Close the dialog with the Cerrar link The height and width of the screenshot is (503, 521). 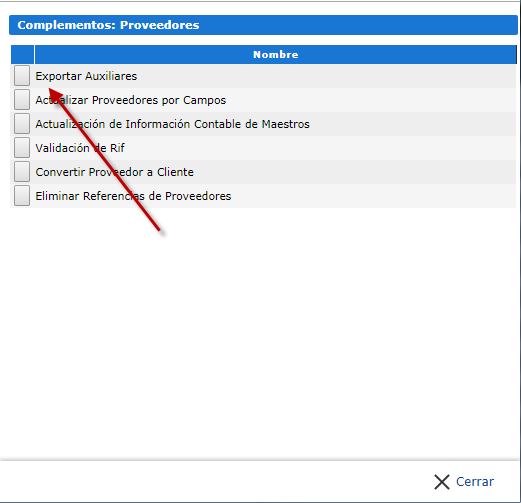(x=475, y=482)
